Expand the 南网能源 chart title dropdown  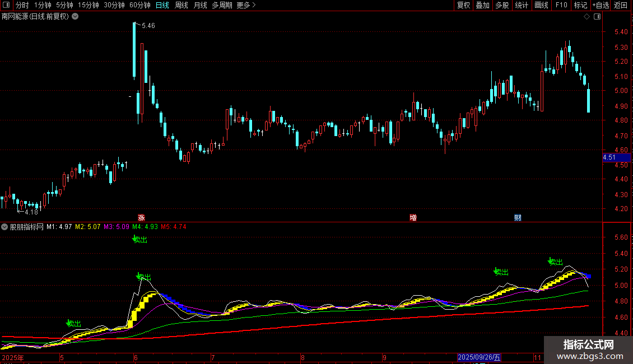pyautogui.click(x=75, y=17)
